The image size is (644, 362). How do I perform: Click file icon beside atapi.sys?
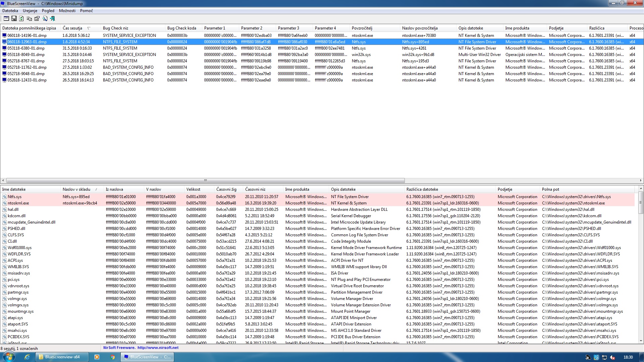4,318
